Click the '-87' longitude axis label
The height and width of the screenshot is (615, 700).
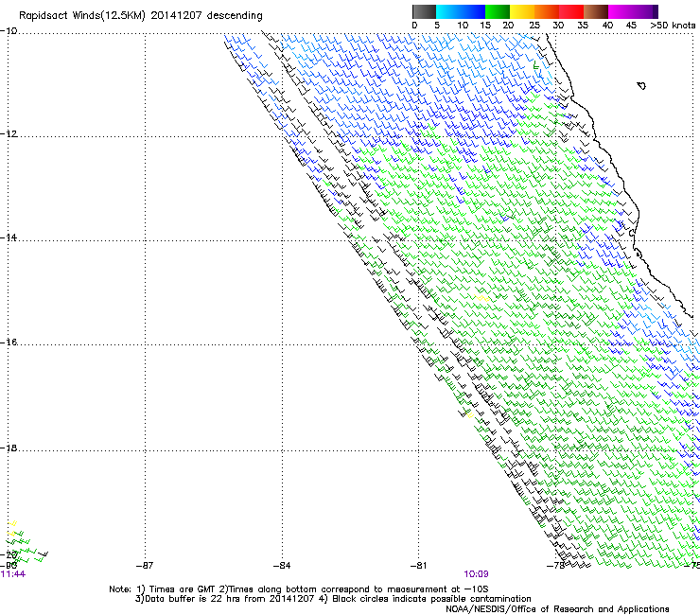point(145,566)
